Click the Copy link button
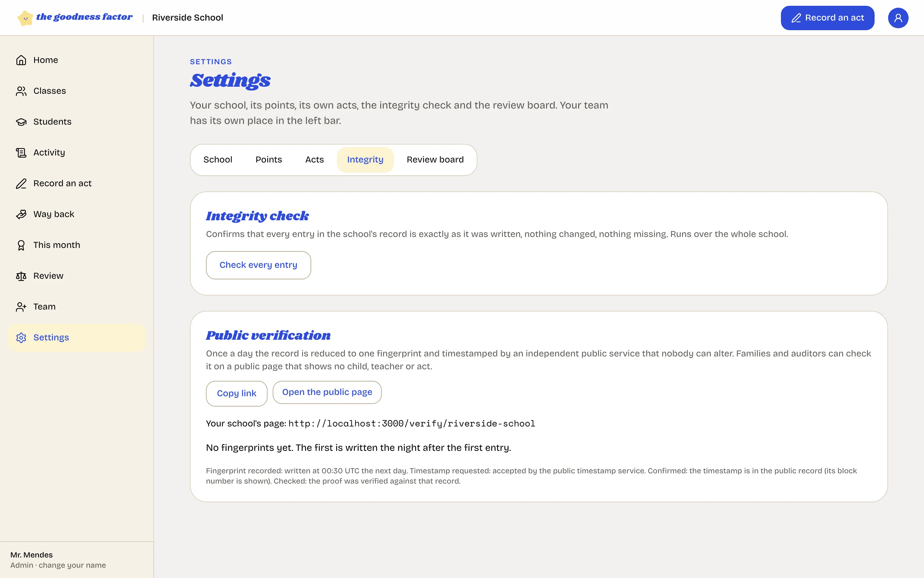Screen dimensions: 924x578 coord(237,393)
